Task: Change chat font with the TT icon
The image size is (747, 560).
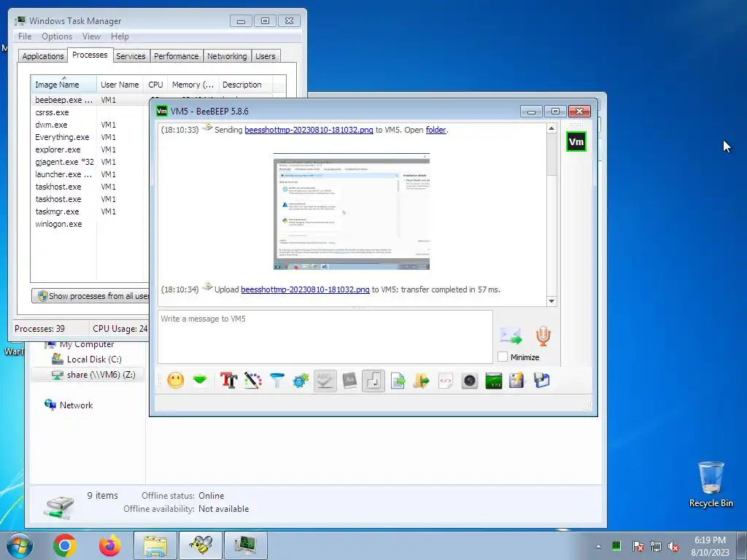Action: [228, 381]
